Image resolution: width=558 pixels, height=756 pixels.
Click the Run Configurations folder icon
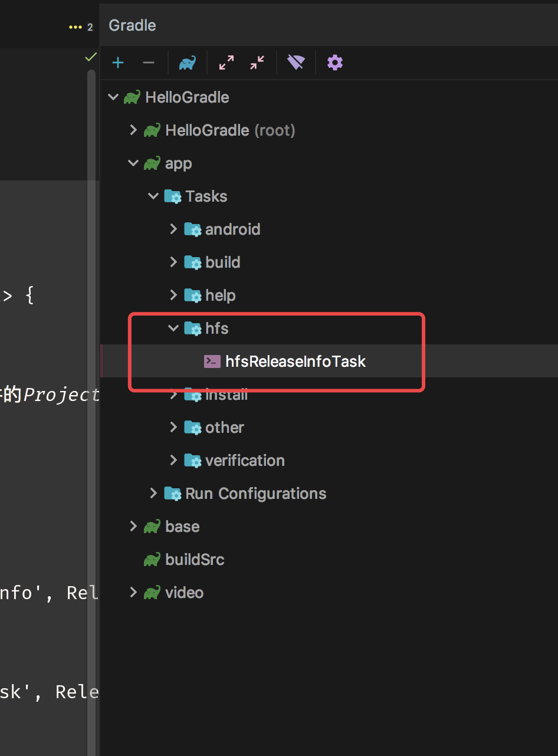click(x=173, y=494)
